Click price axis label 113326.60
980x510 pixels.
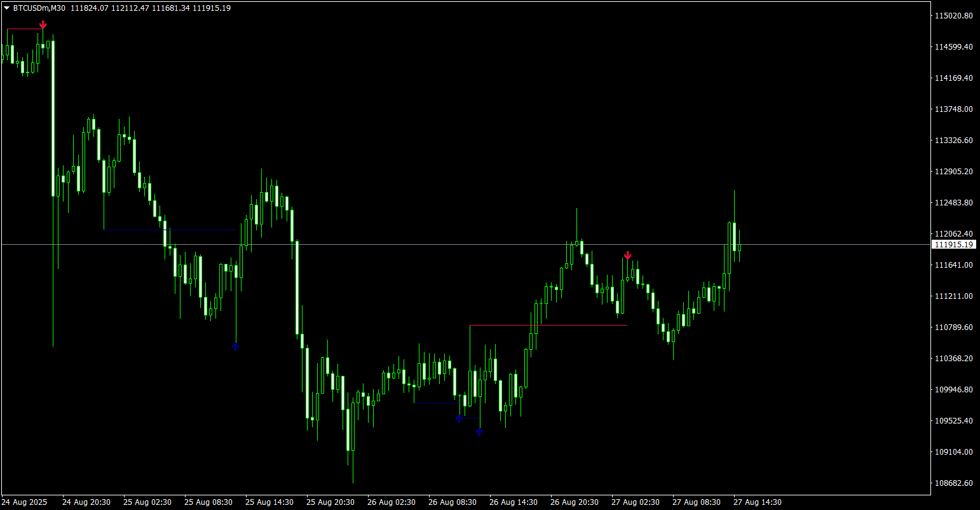coord(955,141)
